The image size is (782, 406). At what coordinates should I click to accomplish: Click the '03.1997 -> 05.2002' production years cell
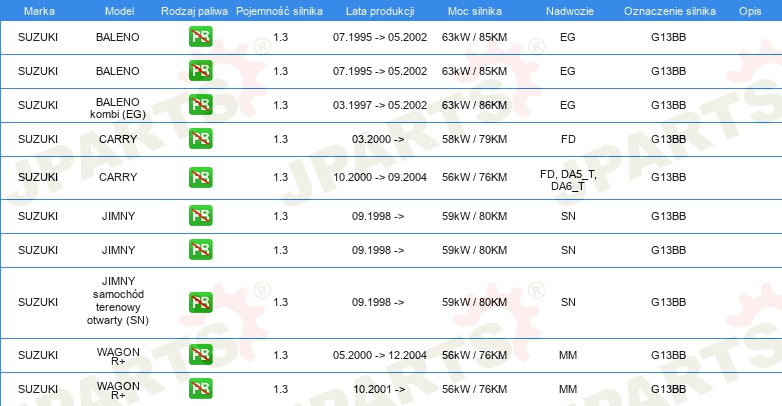point(380,105)
